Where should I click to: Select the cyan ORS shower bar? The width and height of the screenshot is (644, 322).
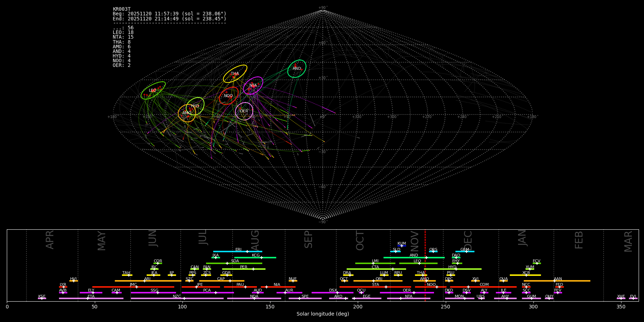(x=433, y=252)
